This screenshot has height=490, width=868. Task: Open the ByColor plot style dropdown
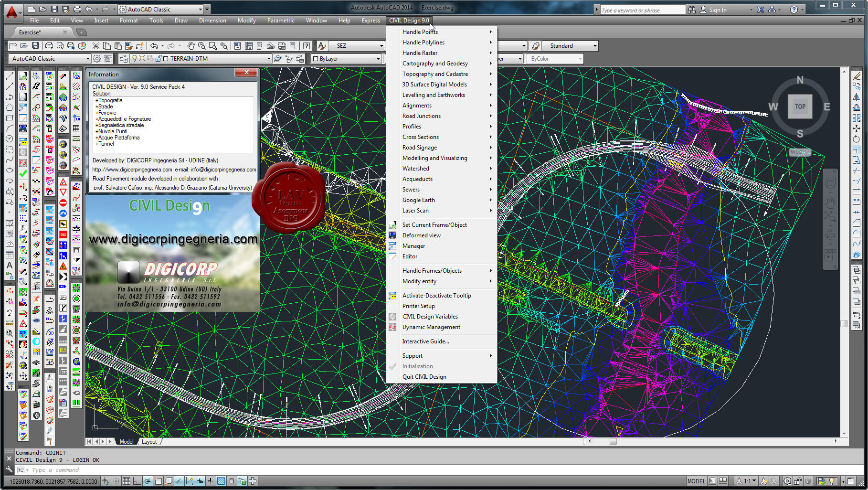[556, 59]
